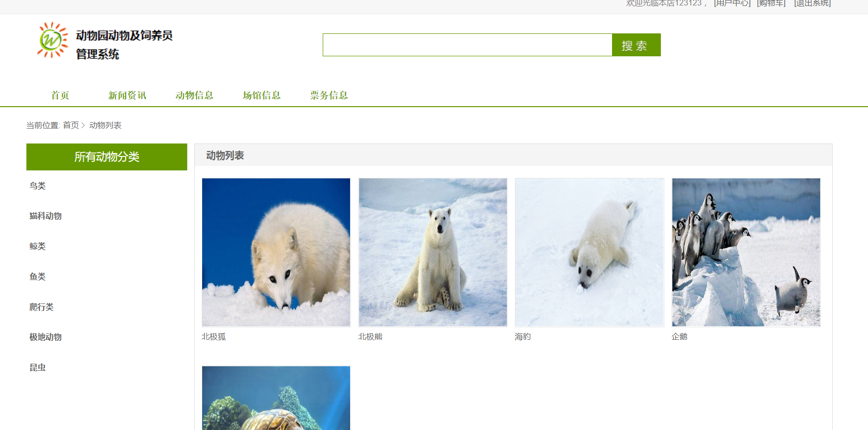Image resolution: width=868 pixels, height=430 pixels.
Task: Select the 票务信息 menu item
Action: 329,95
